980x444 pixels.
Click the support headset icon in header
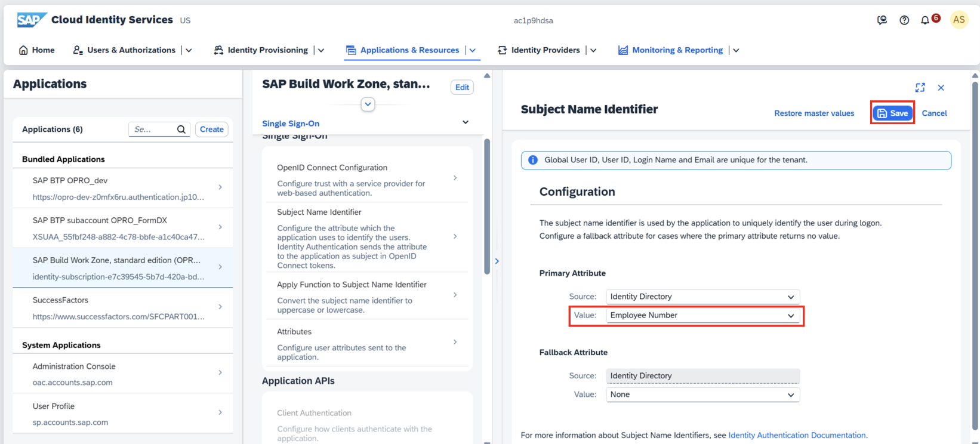pyautogui.click(x=882, y=20)
